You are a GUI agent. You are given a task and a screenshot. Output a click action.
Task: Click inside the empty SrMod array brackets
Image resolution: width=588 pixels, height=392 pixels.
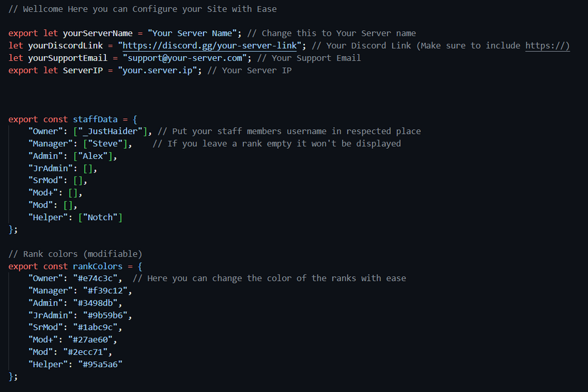(x=78, y=180)
